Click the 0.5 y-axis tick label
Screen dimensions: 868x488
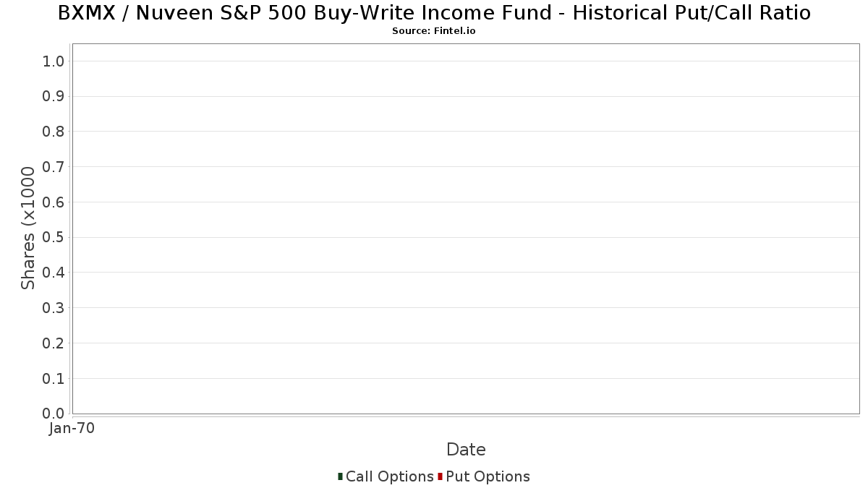click(x=54, y=237)
